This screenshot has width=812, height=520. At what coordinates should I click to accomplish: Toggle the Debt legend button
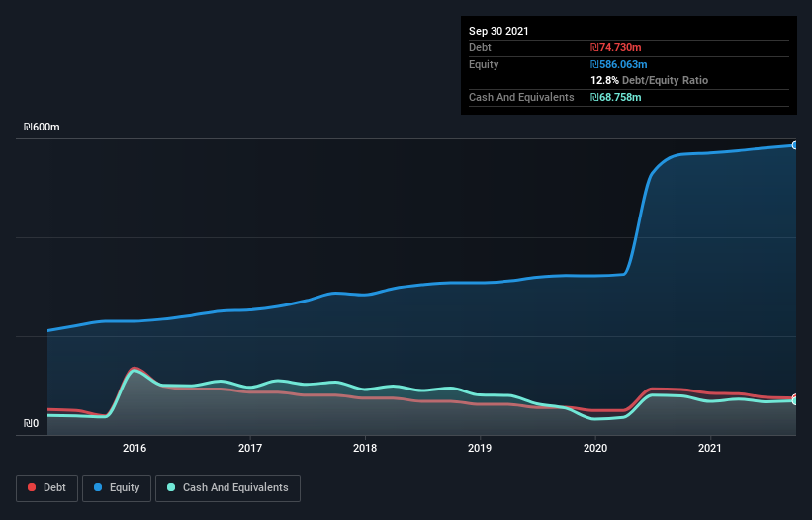[x=46, y=488]
